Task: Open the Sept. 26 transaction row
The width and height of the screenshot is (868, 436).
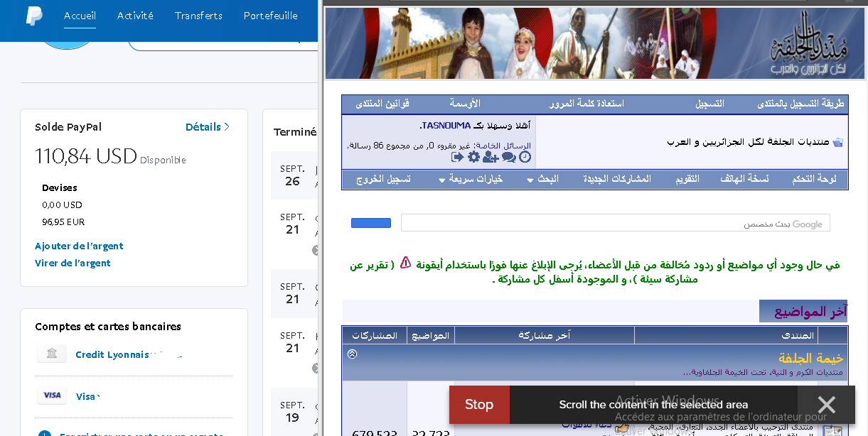Action: coord(294,175)
